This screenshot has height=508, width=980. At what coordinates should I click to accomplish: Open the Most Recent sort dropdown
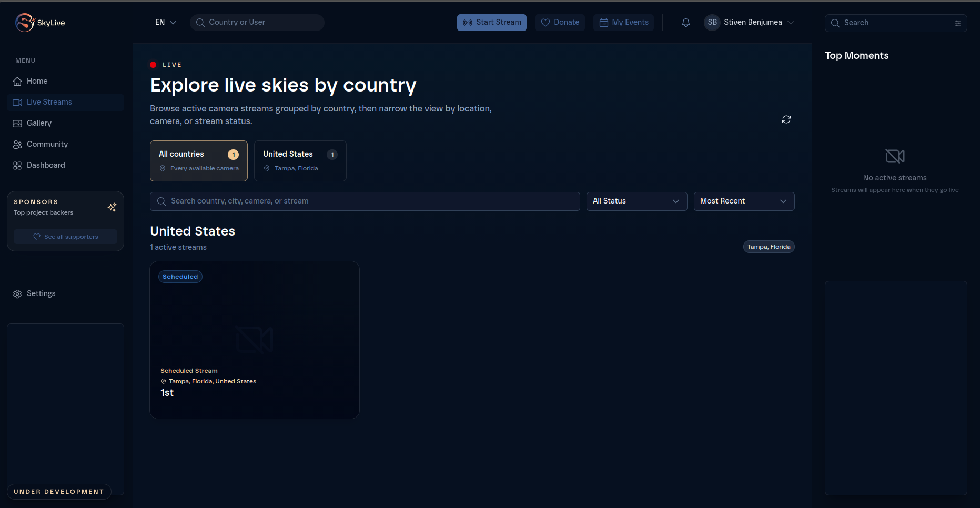[x=744, y=201]
